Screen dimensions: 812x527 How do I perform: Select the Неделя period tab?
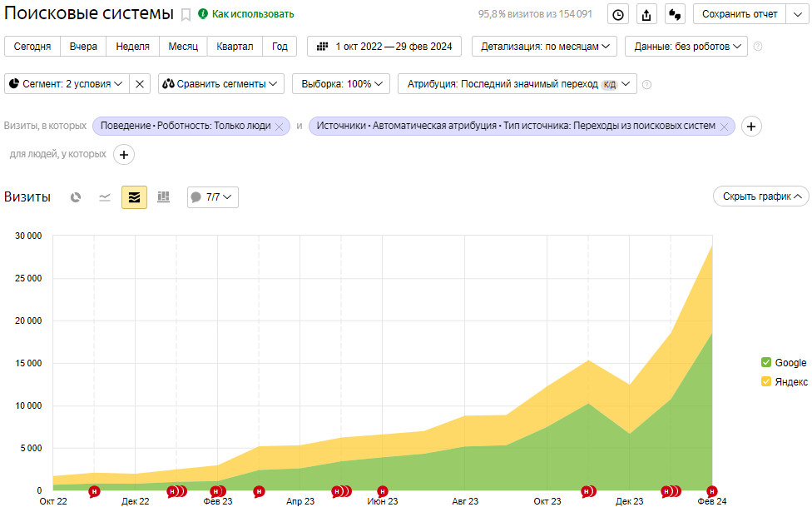pos(132,46)
